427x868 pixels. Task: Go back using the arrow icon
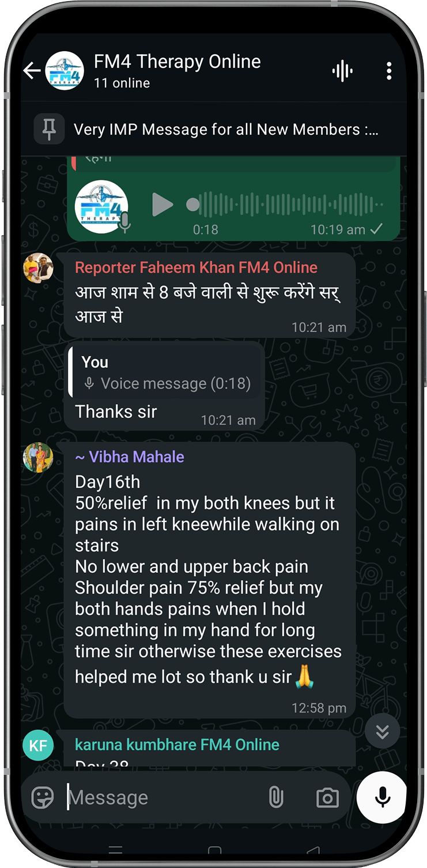click(x=32, y=71)
